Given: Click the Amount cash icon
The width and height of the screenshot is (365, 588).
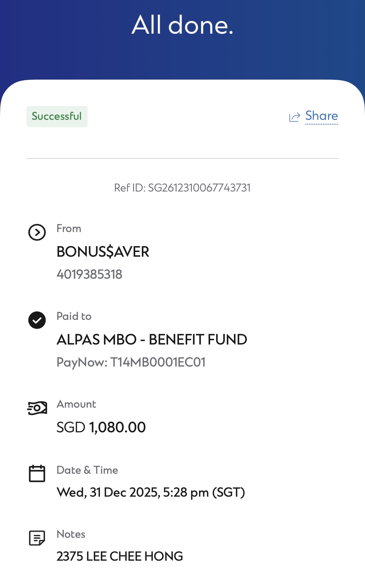Looking at the screenshot, I should 37,408.
